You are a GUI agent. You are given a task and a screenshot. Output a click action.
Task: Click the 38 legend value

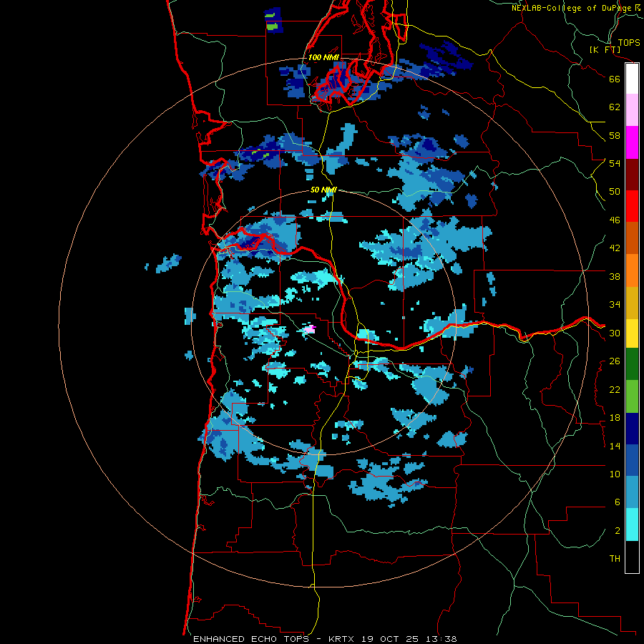click(x=615, y=276)
